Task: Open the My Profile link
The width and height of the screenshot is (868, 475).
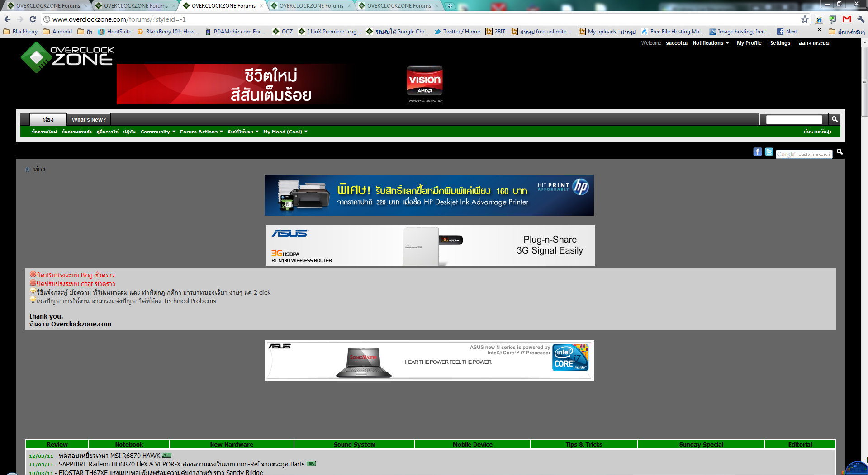Action: pyautogui.click(x=749, y=43)
